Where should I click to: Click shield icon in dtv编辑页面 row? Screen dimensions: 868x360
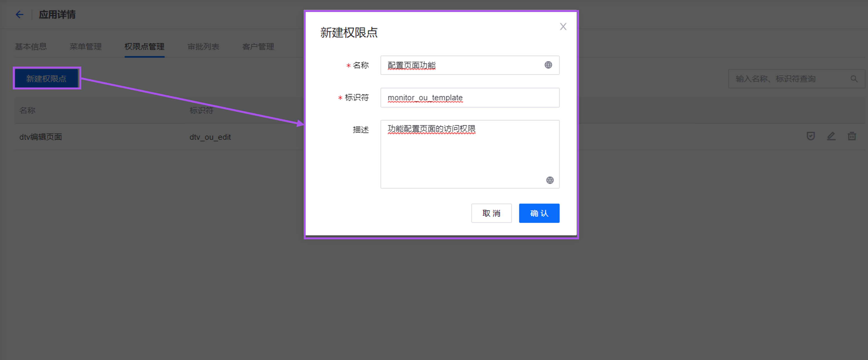tap(811, 136)
